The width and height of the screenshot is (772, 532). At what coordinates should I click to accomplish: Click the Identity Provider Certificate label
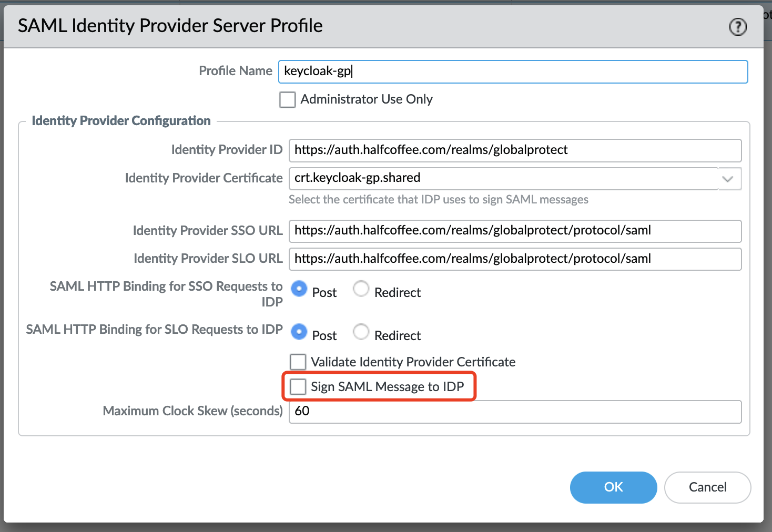204,178
